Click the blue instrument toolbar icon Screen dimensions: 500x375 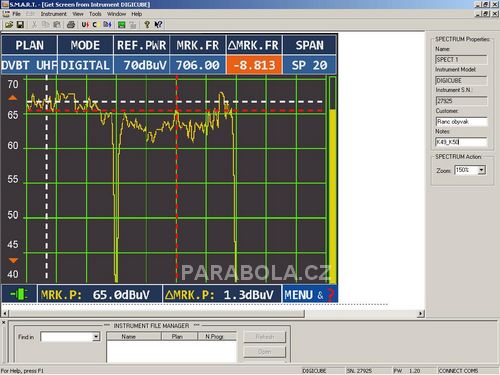(107, 25)
